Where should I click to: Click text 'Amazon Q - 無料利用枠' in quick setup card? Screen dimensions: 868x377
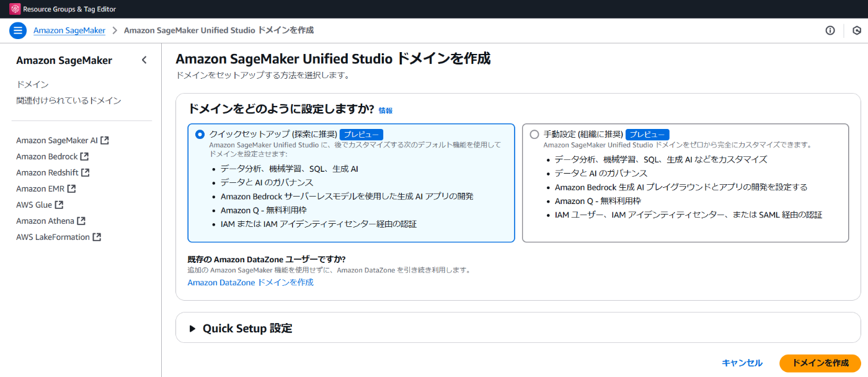coord(263,210)
